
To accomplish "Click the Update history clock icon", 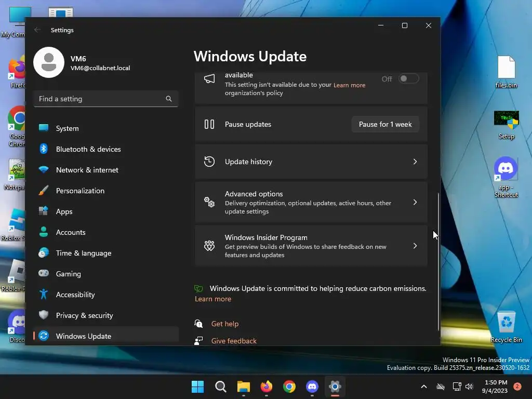I will click(x=209, y=162).
